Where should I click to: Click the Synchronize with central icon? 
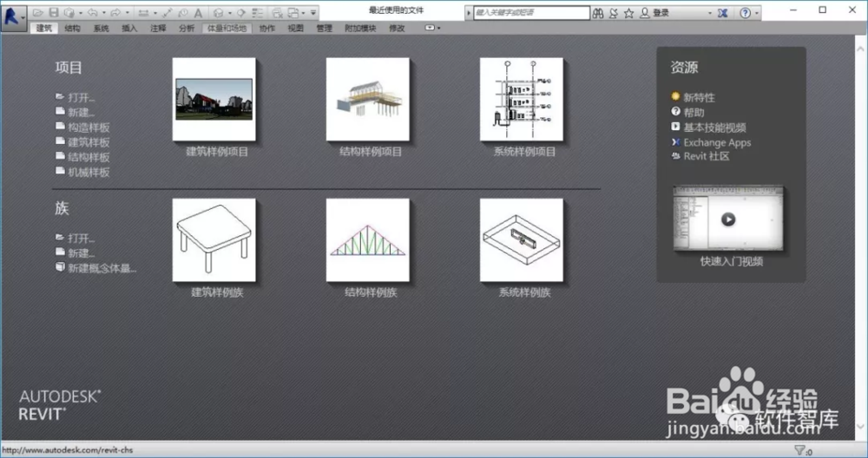[69, 12]
